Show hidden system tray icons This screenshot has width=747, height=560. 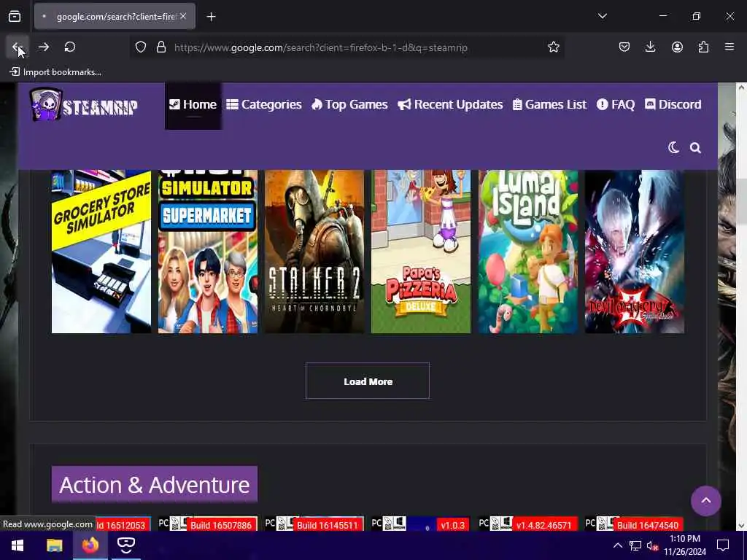(617, 545)
